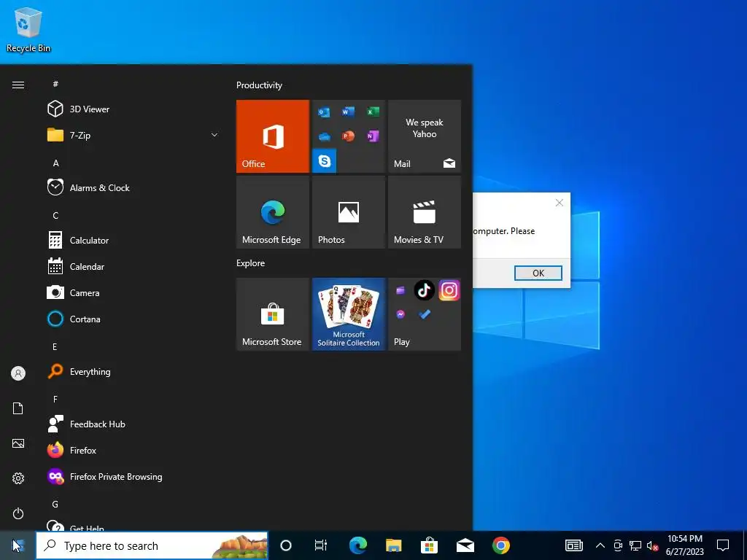Image resolution: width=747 pixels, height=560 pixels.
Task: Launch the Microsoft Edge tile
Action: click(x=273, y=212)
